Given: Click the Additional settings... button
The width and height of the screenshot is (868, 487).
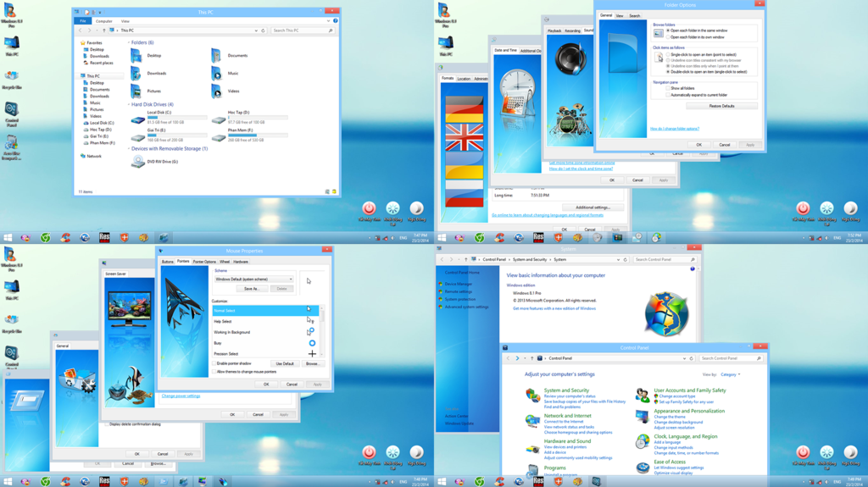Looking at the screenshot, I should [x=593, y=208].
